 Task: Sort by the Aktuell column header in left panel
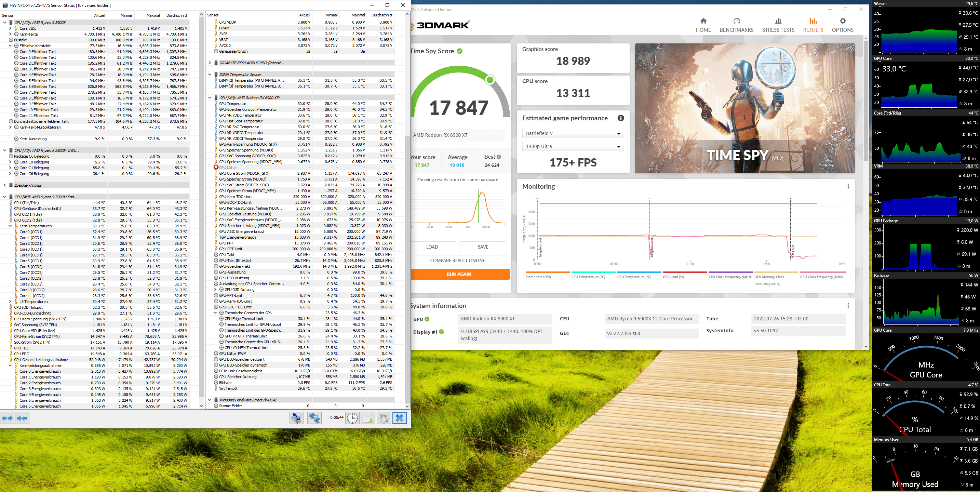click(x=94, y=15)
